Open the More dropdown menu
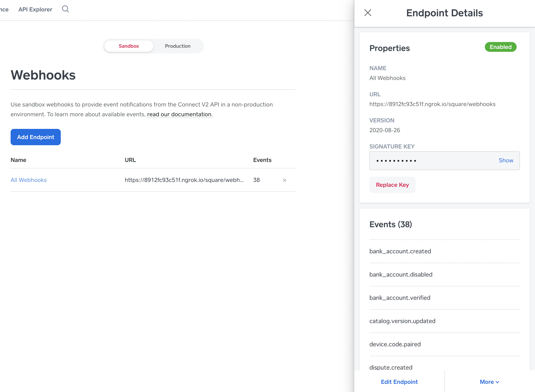Image resolution: width=535 pixels, height=392 pixels. coord(490,382)
